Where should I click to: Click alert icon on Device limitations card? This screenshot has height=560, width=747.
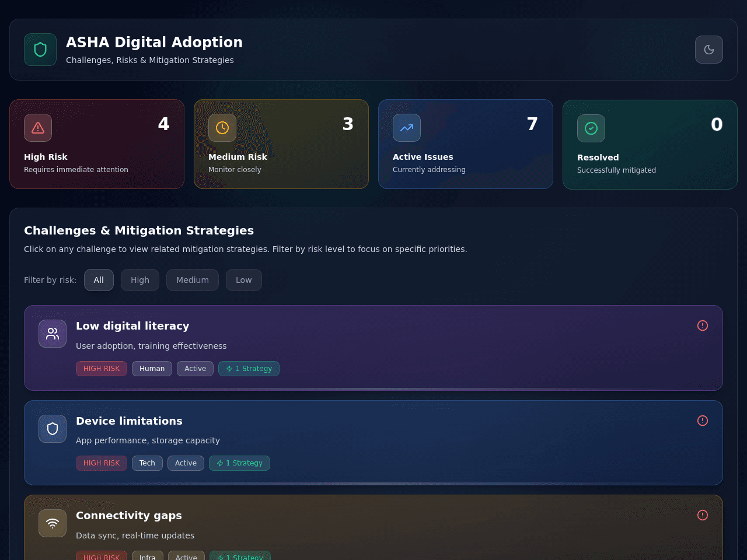tap(703, 421)
